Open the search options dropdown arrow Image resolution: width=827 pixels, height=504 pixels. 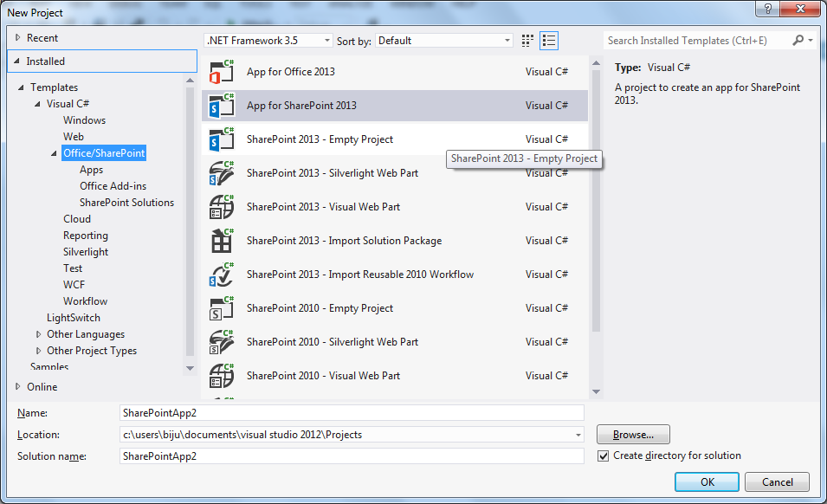(811, 40)
